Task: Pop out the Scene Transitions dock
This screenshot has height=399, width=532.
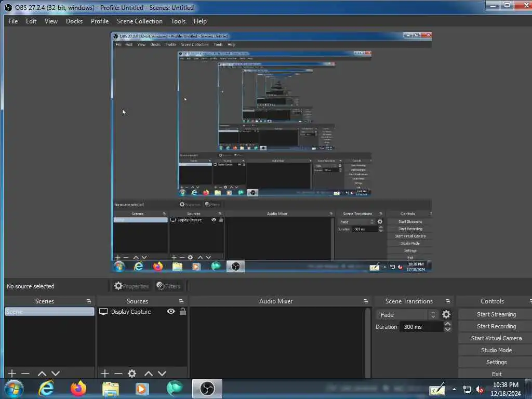Action: [x=448, y=301]
